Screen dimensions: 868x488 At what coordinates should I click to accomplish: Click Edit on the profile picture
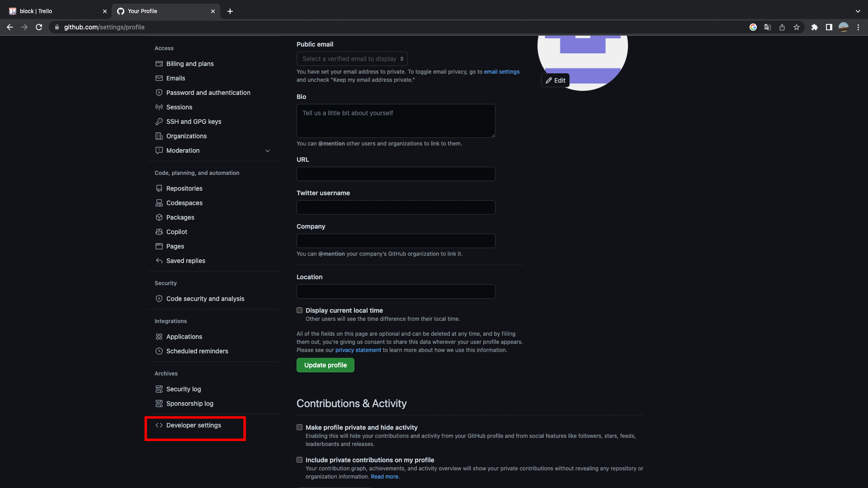pos(555,80)
